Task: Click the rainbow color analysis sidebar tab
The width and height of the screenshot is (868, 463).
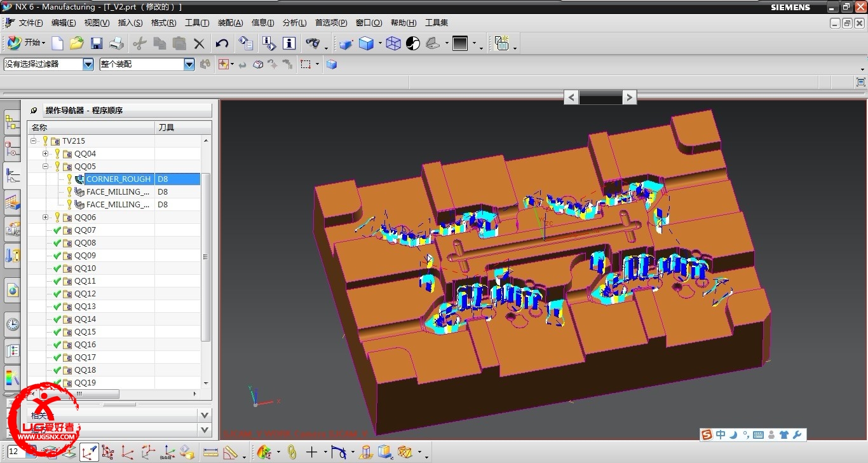Action: coord(12,377)
